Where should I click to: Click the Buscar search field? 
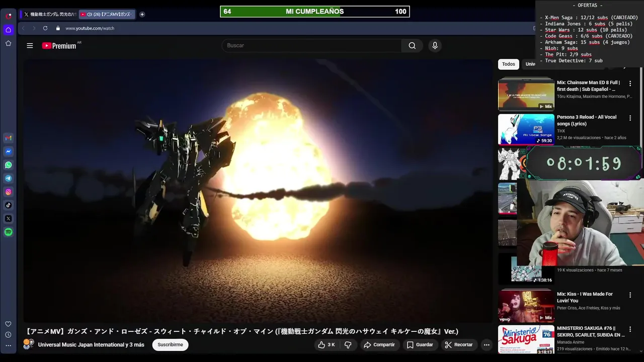coord(311,46)
